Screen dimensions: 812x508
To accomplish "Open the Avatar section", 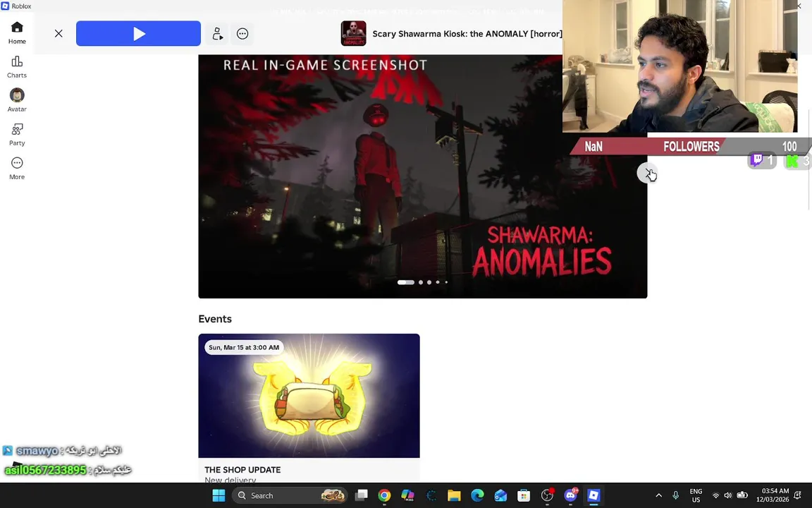I will [17, 101].
